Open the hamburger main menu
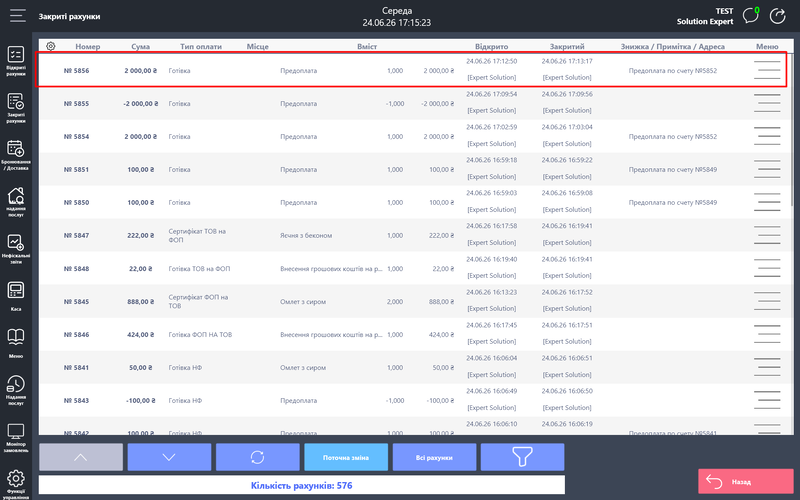This screenshot has height=500, width=800. (17, 16)
